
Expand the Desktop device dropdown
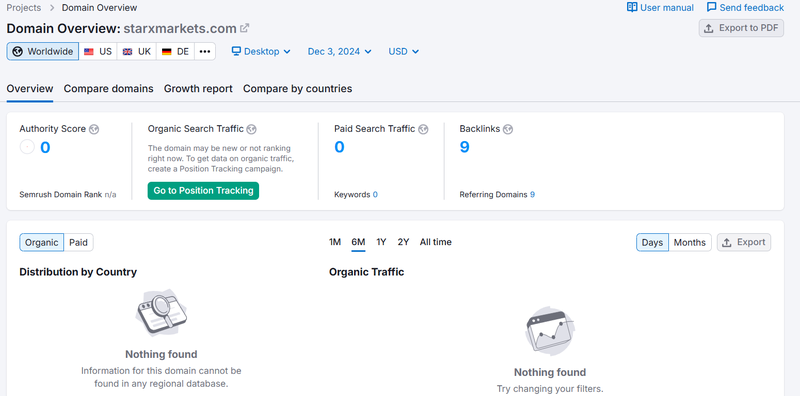point(261,52)
